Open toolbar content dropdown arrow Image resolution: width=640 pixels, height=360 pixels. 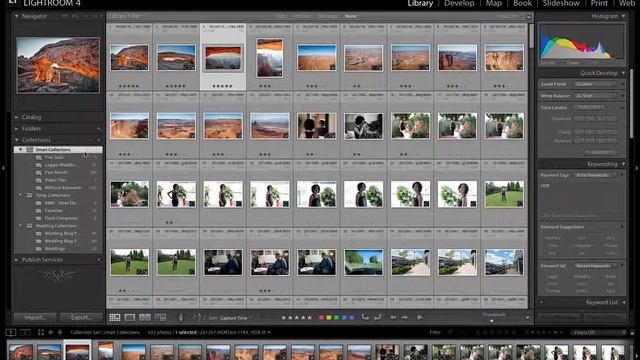[527, 318]
